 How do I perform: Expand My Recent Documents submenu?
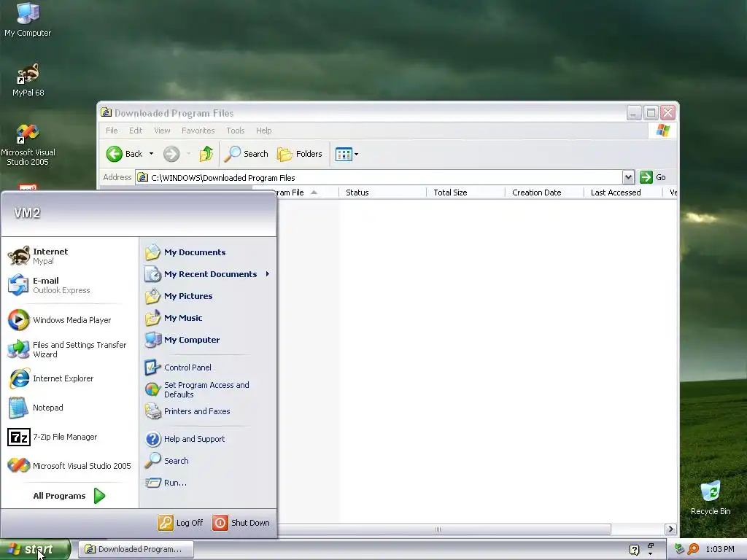pyautogui.click(x=208, y=274)
